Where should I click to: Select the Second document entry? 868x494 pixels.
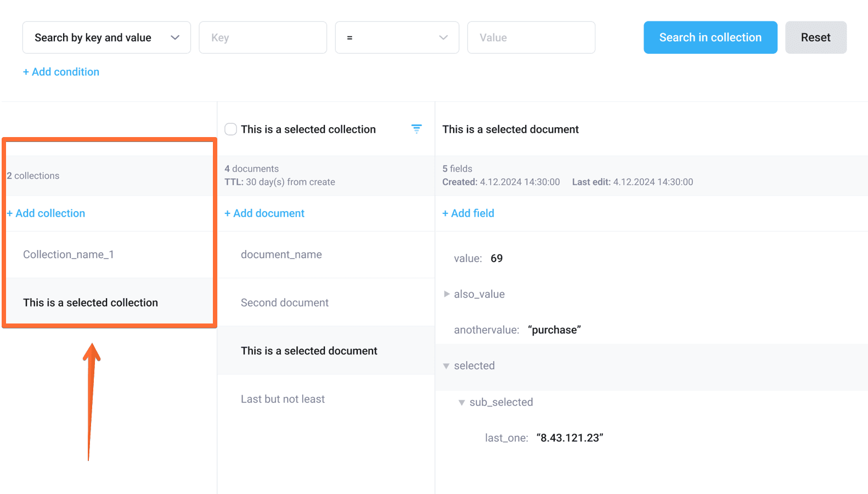click(285, 303)
